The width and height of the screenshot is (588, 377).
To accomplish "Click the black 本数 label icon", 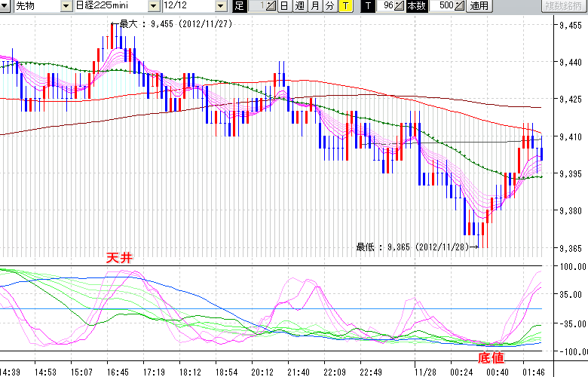I will pos(415,7).
